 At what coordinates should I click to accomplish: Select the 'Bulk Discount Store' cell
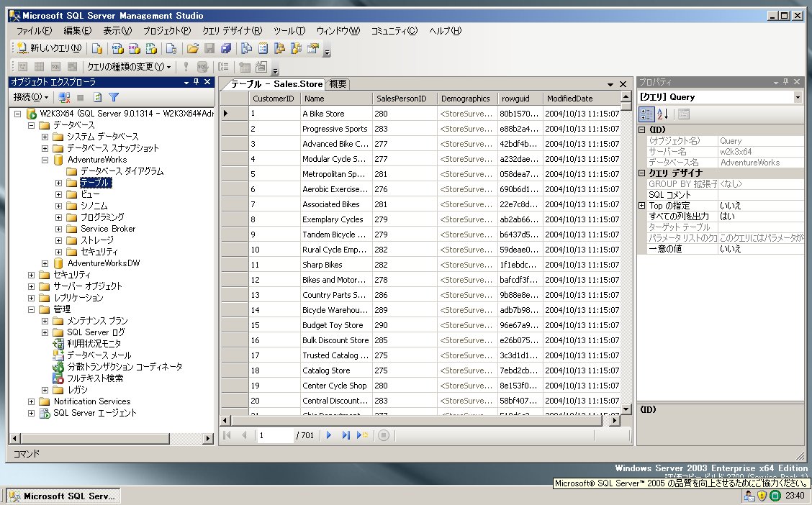pos(335,340)
